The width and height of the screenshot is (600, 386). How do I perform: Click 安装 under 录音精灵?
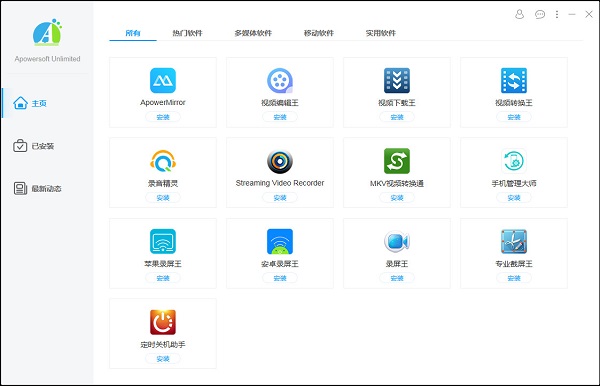point(163,198)
